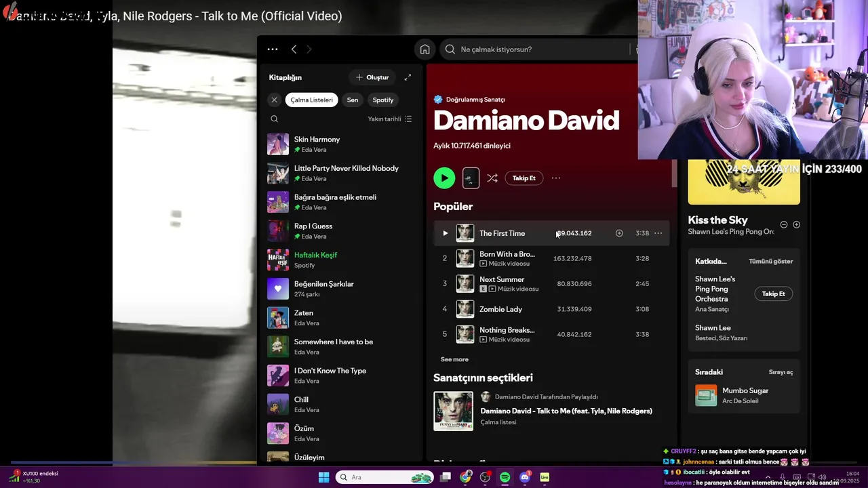Click the Next Summer cover thumbnail
This screenshot has width=868, height=488.
(465, 283)
